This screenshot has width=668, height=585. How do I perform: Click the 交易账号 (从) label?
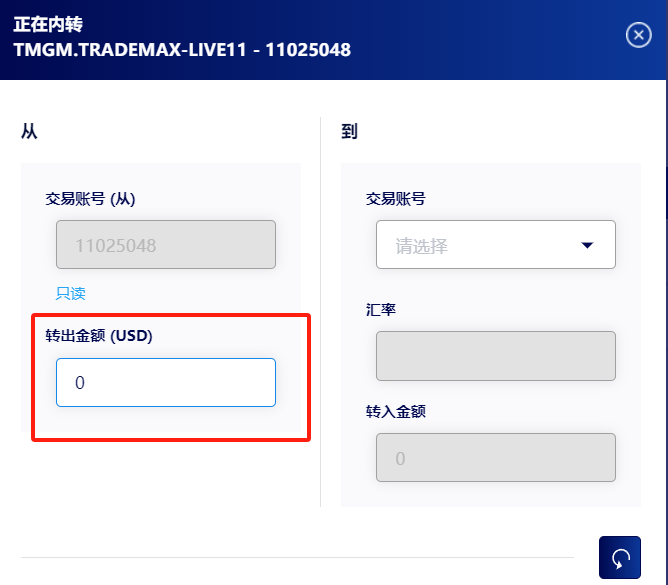click(x=90, y=199)
